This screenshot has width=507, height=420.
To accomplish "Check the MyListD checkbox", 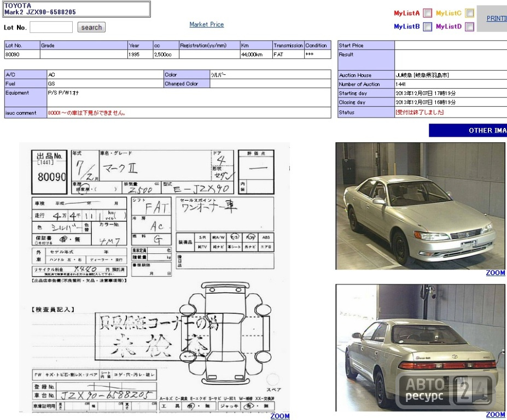I will (x=469, y=26).
